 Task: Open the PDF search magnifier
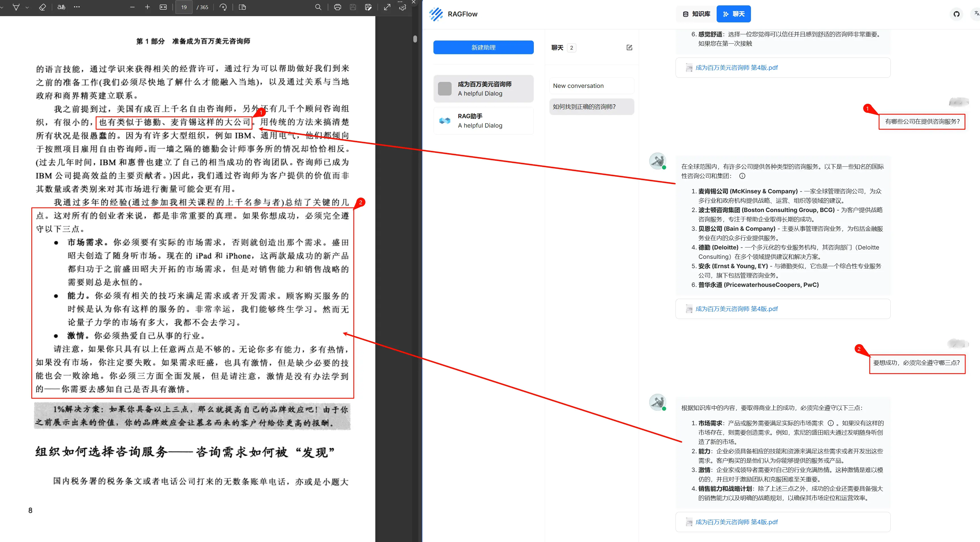[318, 7]
